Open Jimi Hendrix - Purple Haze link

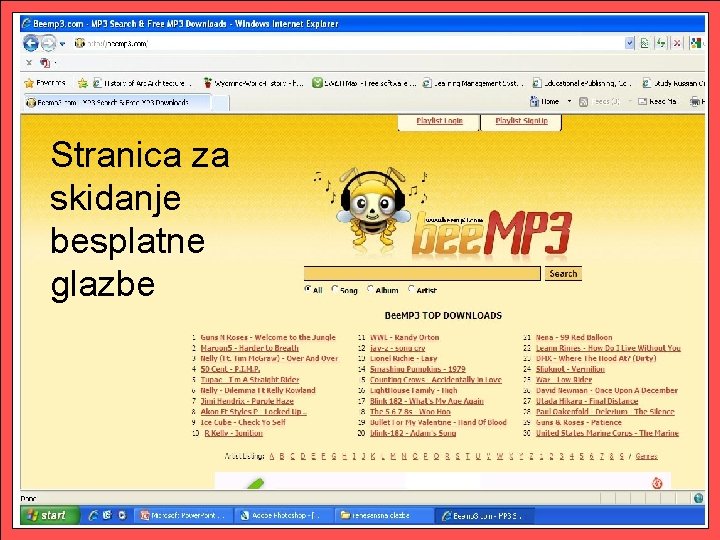247,401
